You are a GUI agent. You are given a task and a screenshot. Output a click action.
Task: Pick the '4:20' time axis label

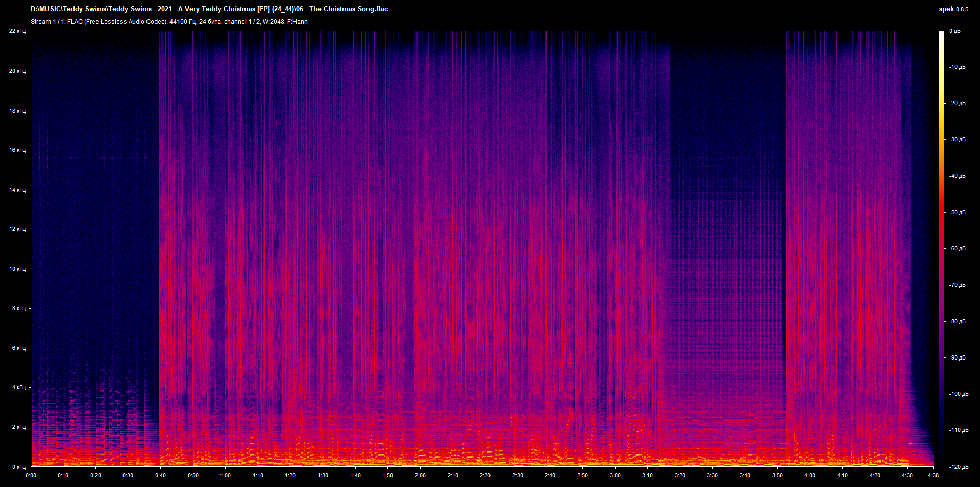tap(875, 475)
